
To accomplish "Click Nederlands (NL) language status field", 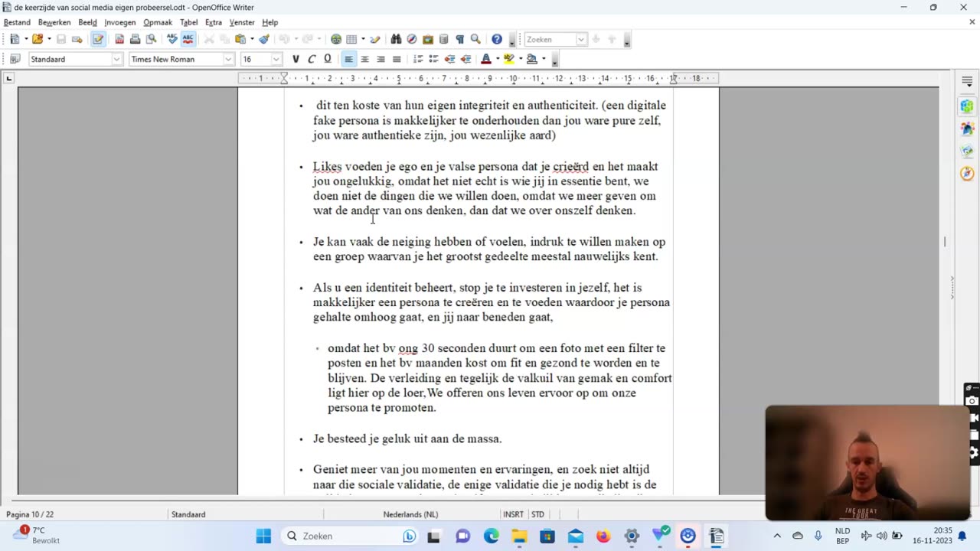I will click(410, 514).
